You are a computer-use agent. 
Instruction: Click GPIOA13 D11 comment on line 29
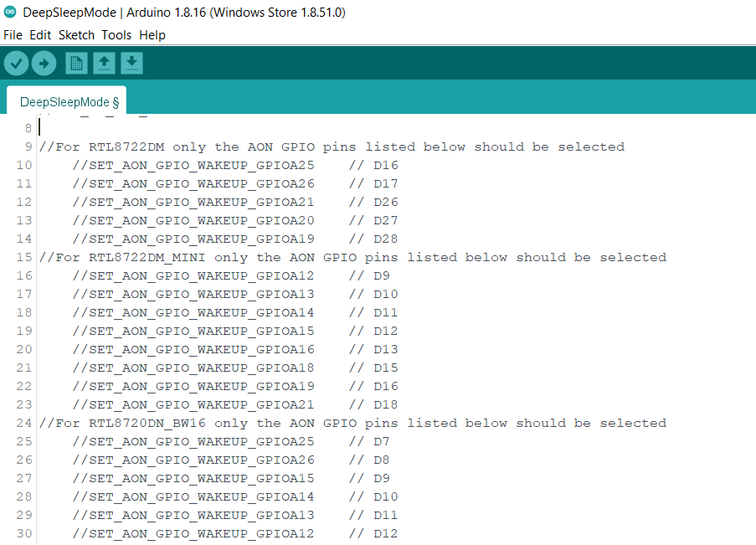click(235, 515)
